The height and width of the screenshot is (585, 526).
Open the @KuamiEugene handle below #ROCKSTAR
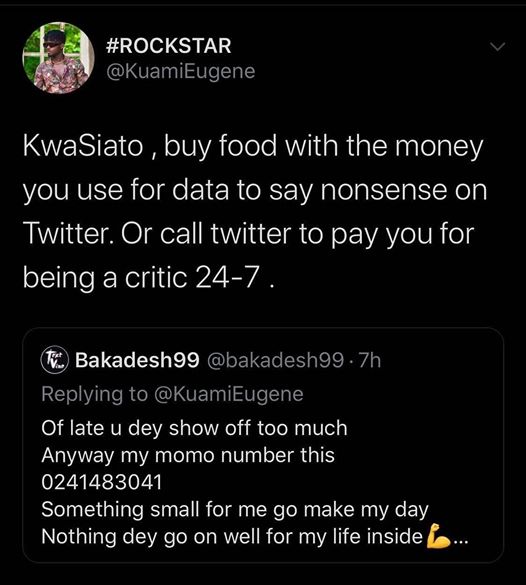pyautogui.click(x=181, y=71)
